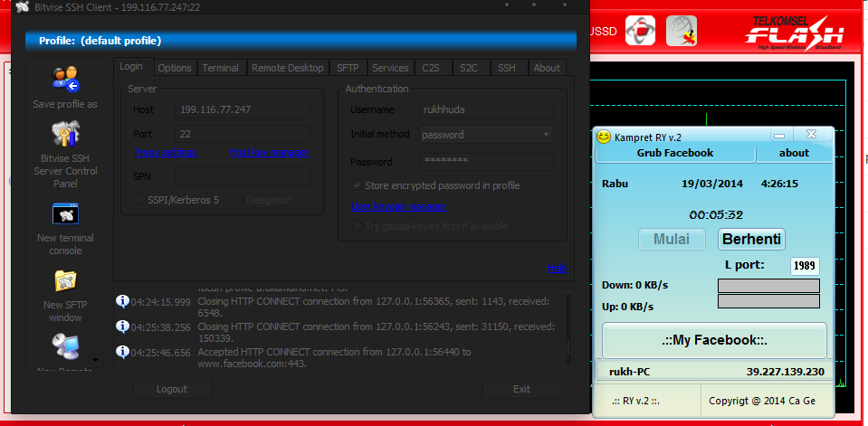Click the USSD label in Telkomsel window
The image size is (868, 426).
coord(604,32)
